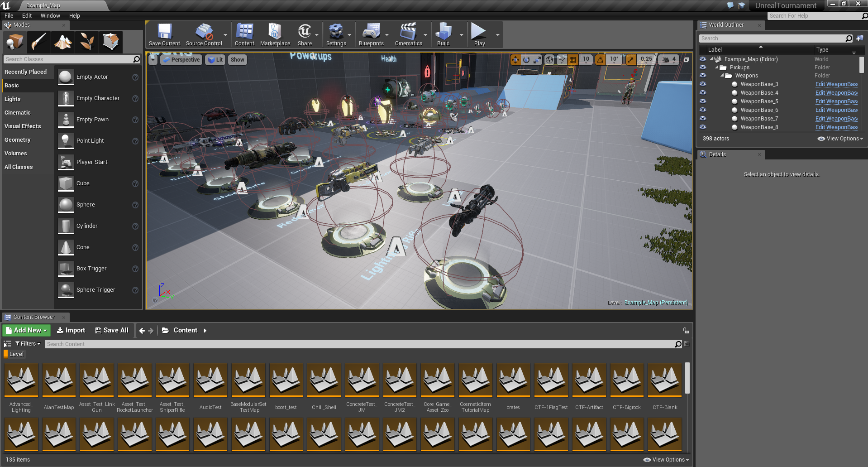Viewport: 868px width, 467px height.
Task: Select the Landscape mode icon
Action: click(x=63, y=43)
